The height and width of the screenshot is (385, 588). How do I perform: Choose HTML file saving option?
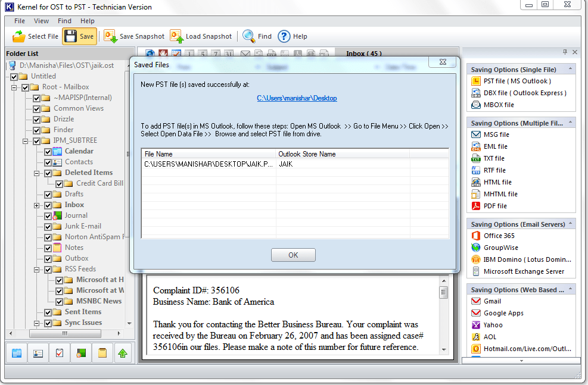(491, 182)
